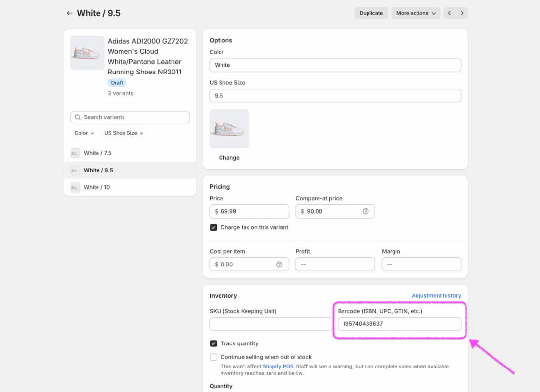Viewport: 540px width, 392px height.
Task: Click the Search variants field
Action: 130,117
